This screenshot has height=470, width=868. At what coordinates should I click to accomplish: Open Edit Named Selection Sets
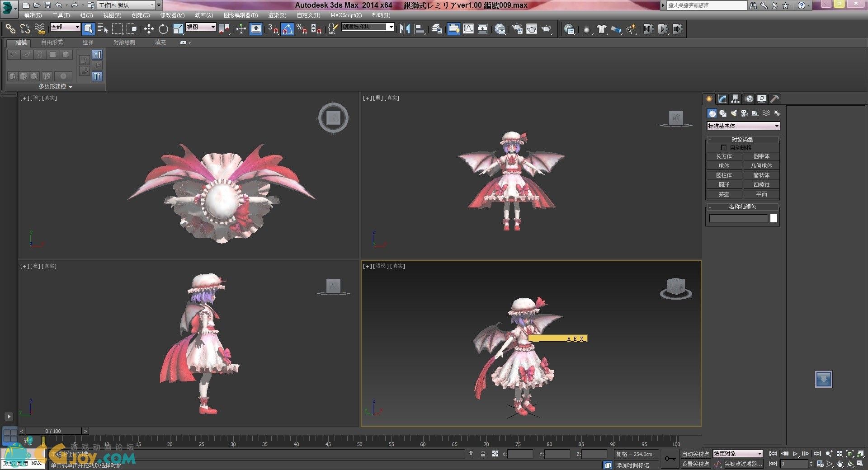(333, 29)
